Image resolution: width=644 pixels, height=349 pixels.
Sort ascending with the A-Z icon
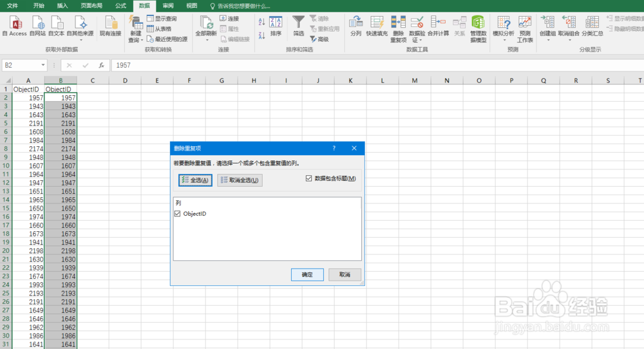261,22
